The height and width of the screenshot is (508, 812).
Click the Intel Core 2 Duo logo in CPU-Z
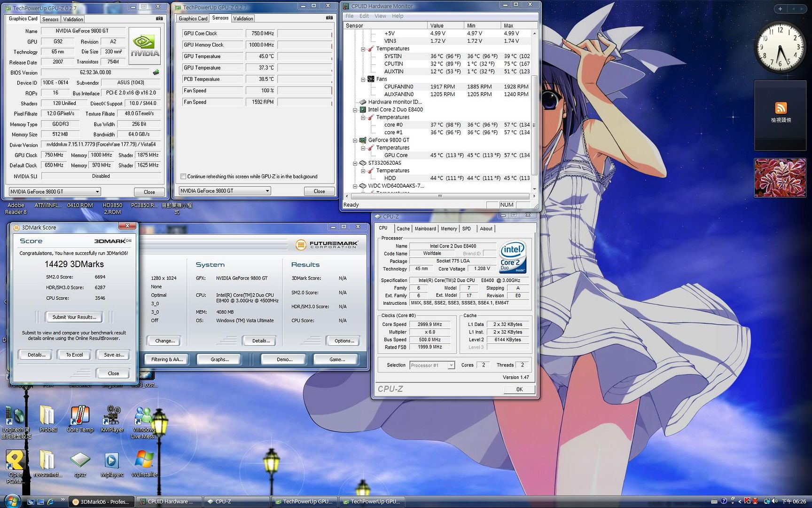(x=513, y=257)
